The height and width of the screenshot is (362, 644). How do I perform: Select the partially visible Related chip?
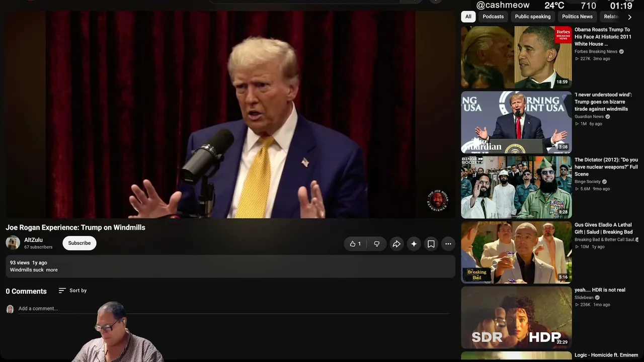pyautogui.click(x=611, y=17)
